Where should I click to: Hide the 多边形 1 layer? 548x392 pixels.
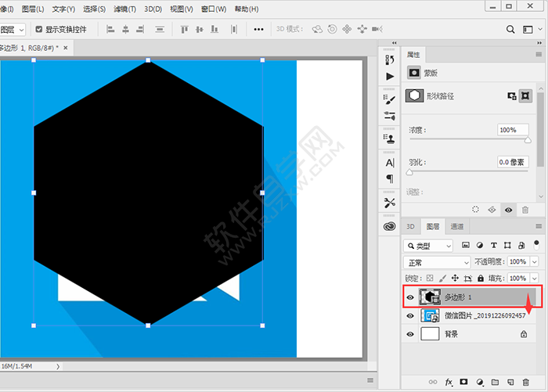[410, 297]
